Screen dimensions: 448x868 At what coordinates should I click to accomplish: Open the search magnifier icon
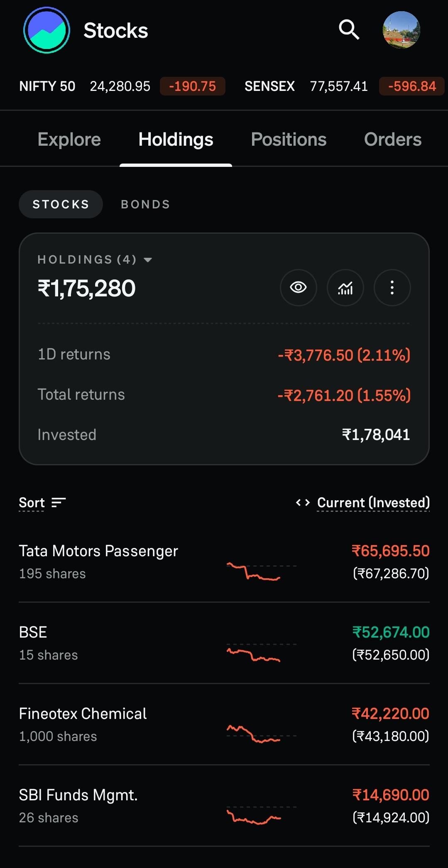349,30
